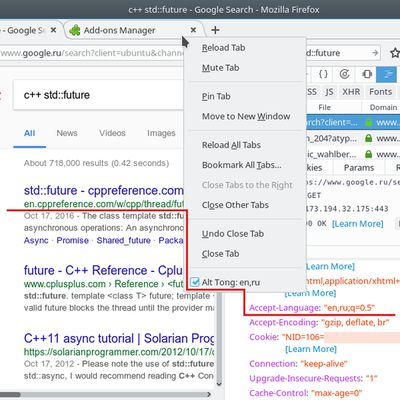The image size is (400, 400).
Task: Select the Network devtools panel icon
Action: point(387,74)
